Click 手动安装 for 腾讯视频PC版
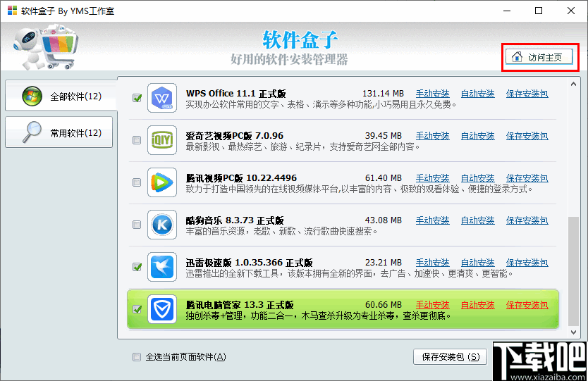 tap(432, 178)
